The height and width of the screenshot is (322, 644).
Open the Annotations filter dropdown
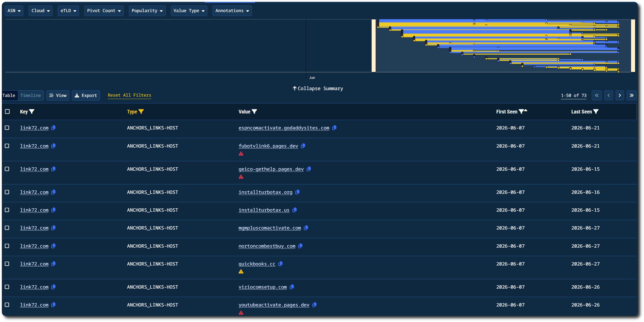pos(232,11)
